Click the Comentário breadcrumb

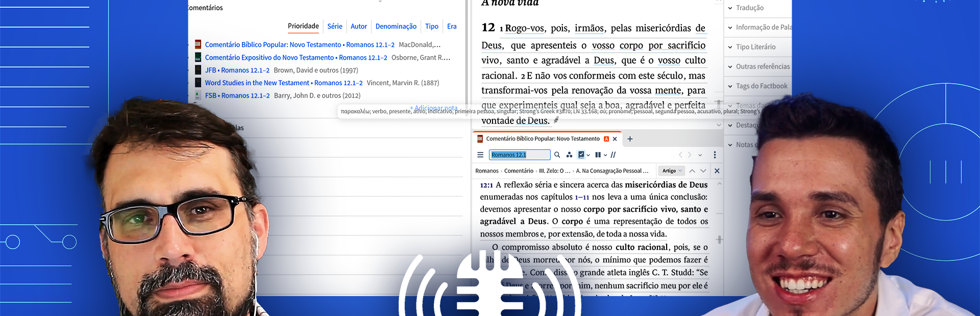(x=519, y=171)
